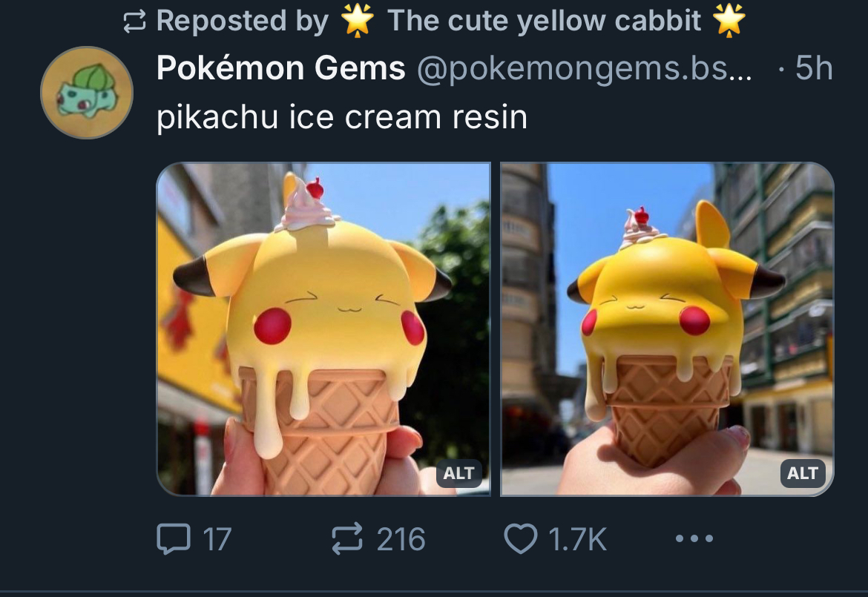Click the 1.7K likes count
Screen dimensions: 868x597
point(578,539)
